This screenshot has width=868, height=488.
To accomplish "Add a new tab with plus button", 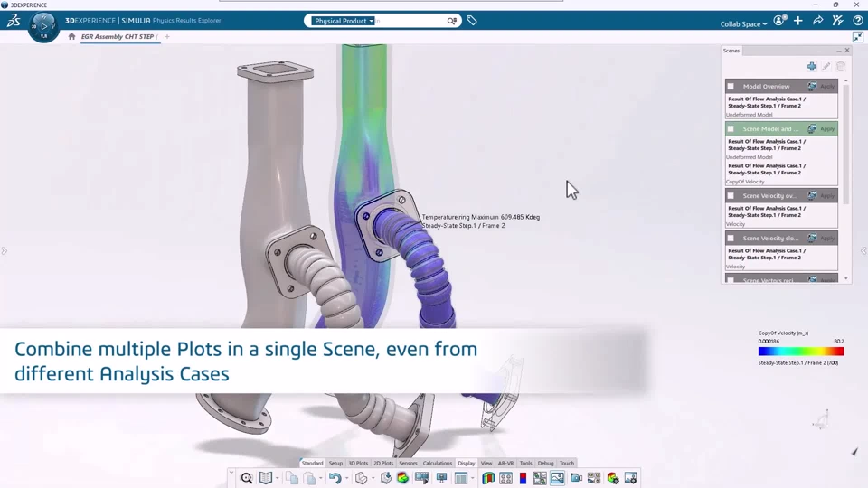I will point(167,36).
